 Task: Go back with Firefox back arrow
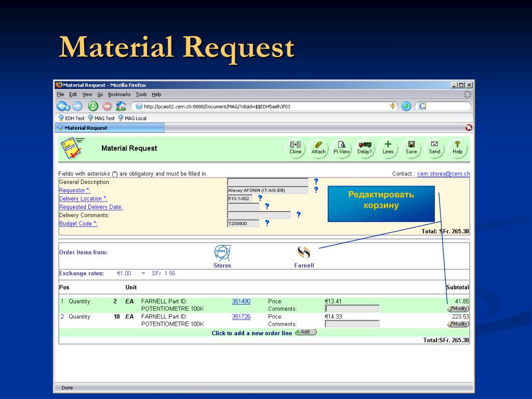[63, 106]
